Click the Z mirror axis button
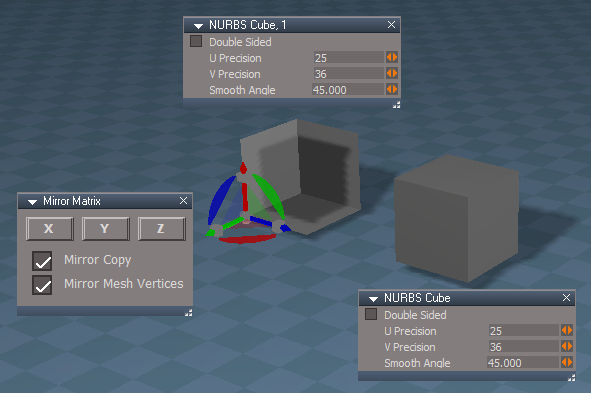 [162, 229]
